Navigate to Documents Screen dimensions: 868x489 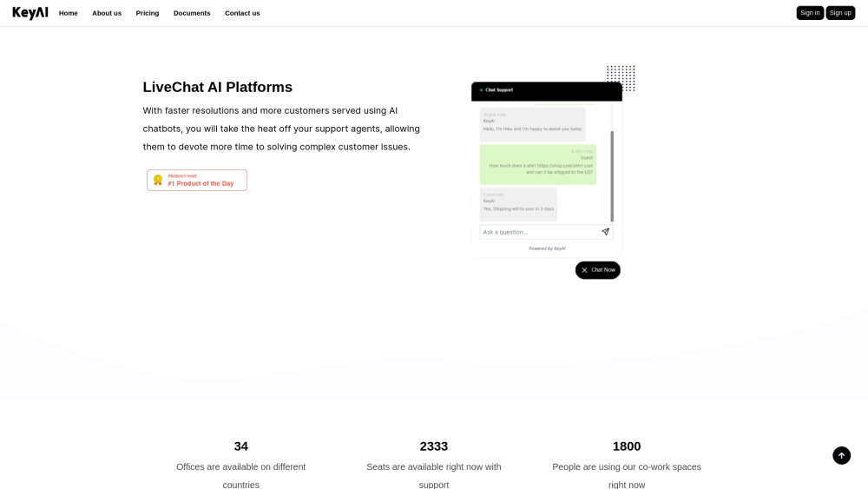192,13
